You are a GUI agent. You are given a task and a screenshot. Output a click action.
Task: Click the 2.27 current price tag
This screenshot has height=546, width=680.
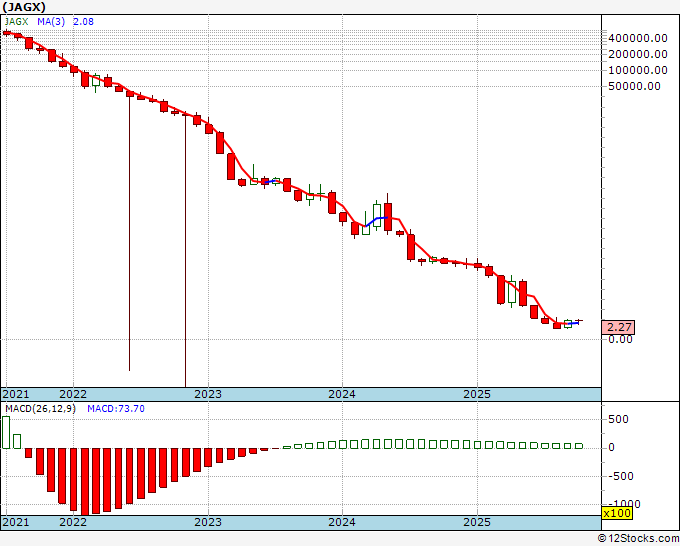click(618, 327)
